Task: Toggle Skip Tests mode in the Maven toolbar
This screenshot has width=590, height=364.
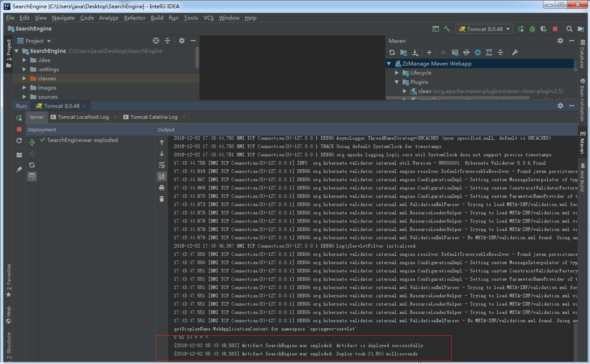Action: [x=478, y=52]
